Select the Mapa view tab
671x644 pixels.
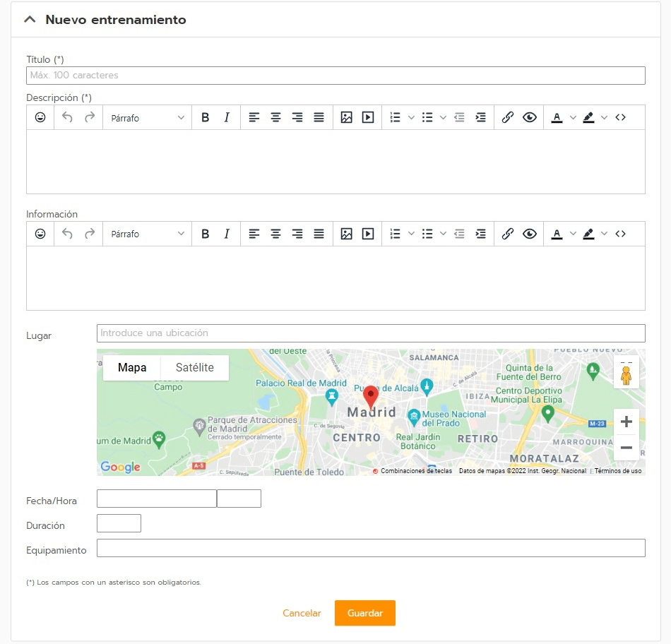click(x=131, y=367)
